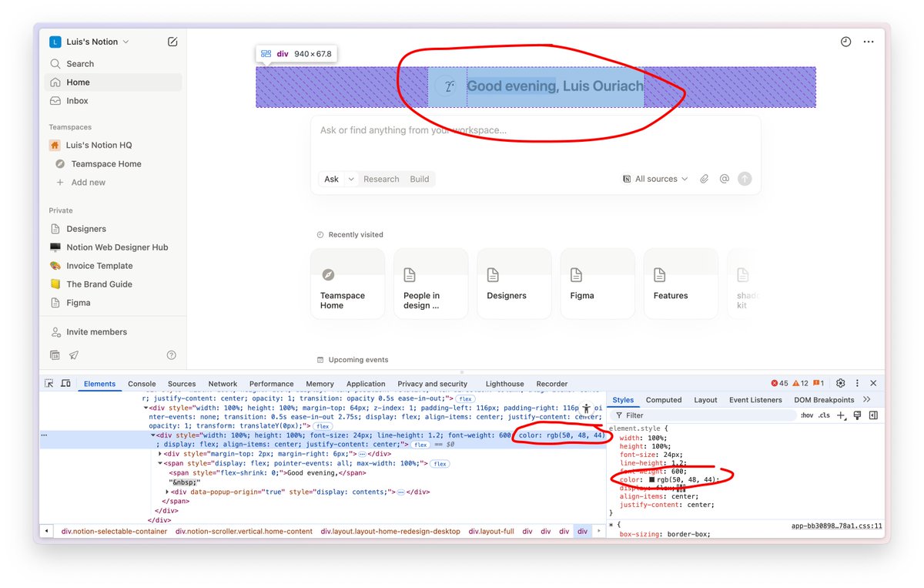Click the warnings count badge showing 12
The height and width of the screenshot is (588, 924).
coord(800,384)
